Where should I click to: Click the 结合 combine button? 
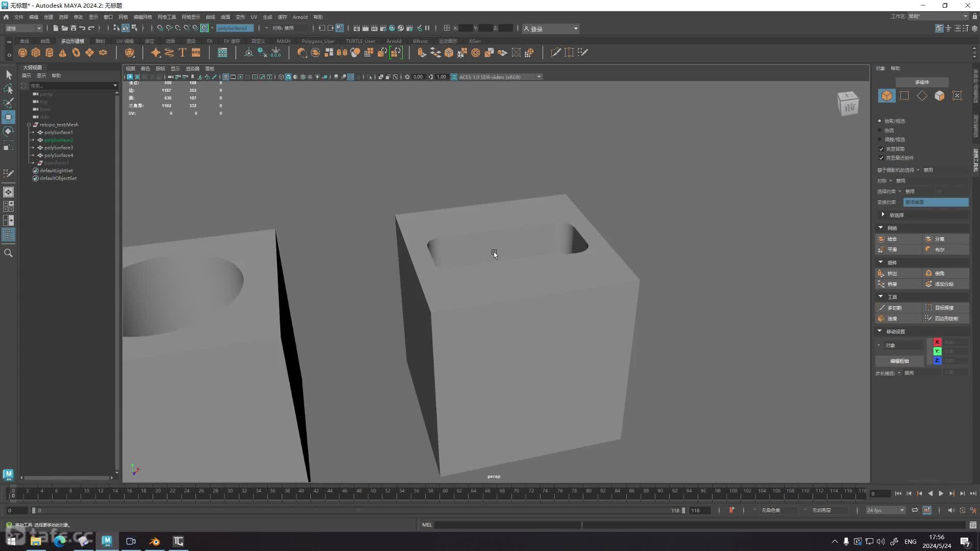(x=899, y=239)
